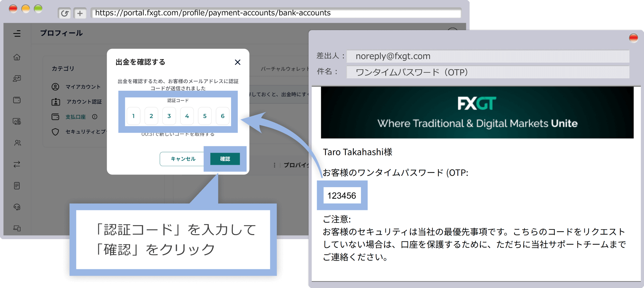Open the account chat icon in sidebar
The width and height of the screenshot is (644, 288).
pos(17,79)
